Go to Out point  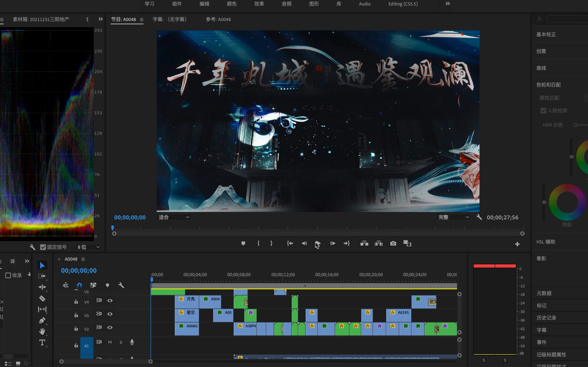(347, 243)
